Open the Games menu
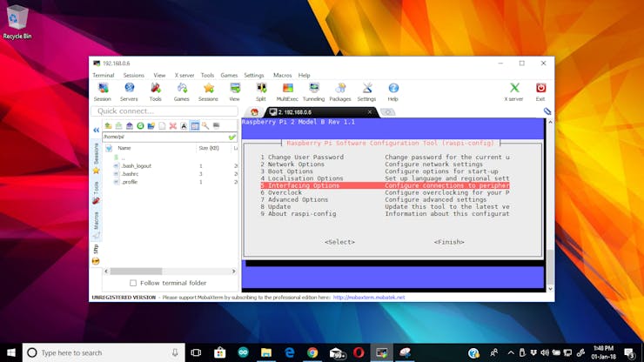644x362 pixels. pyautogui.click(x=229, y=75)
